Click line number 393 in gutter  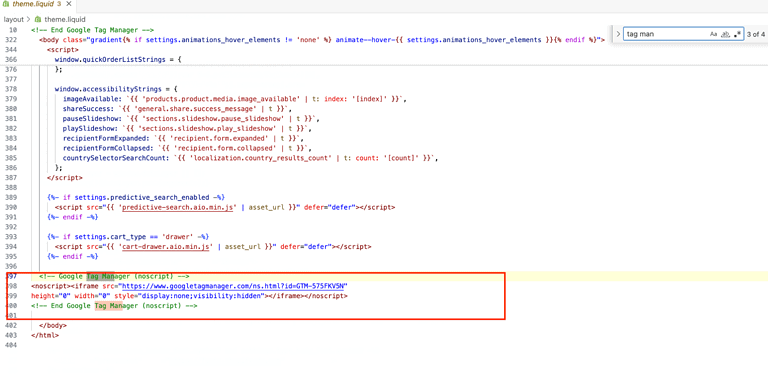coord(11,237)
